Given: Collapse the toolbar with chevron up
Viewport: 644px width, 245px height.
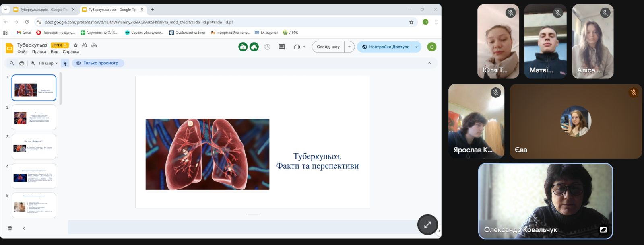Looking at the screenshot, I should (x=429, y=63).
